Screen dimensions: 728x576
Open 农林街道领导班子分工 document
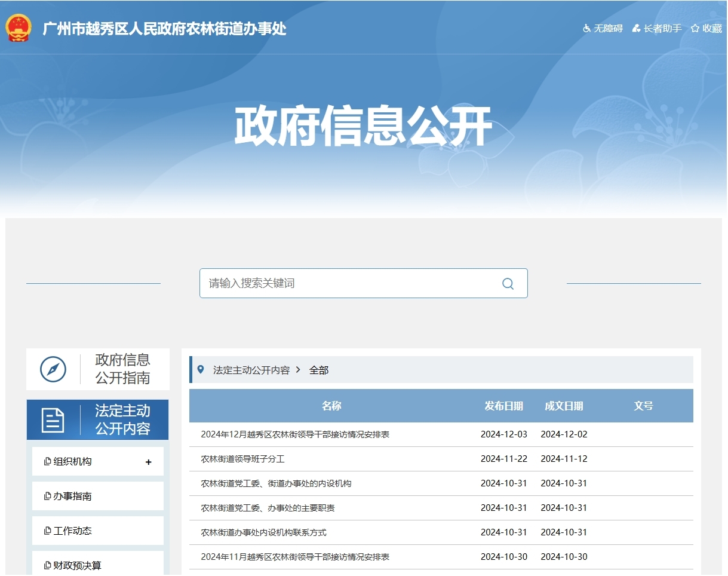click(243, 459)
